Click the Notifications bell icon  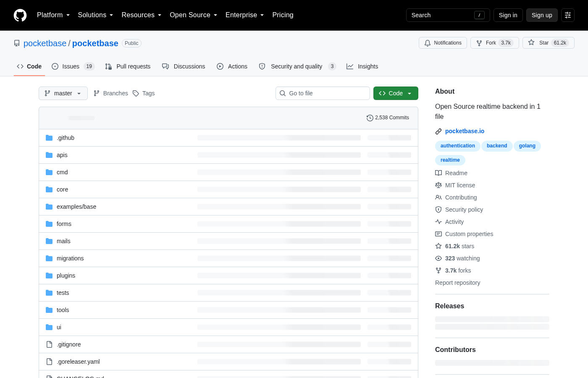point(428,43)
